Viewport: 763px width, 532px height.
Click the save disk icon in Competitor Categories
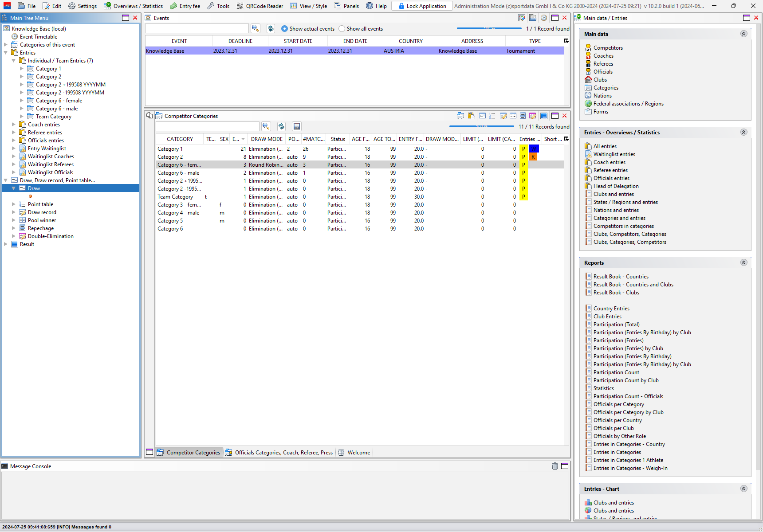point(297,126)
